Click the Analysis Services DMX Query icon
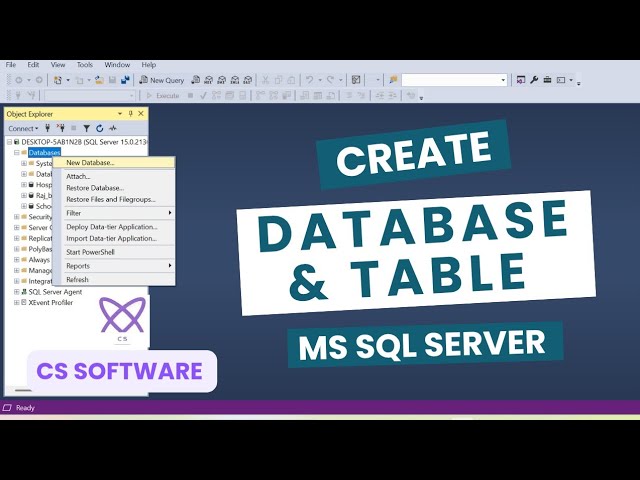 point(222,80)
